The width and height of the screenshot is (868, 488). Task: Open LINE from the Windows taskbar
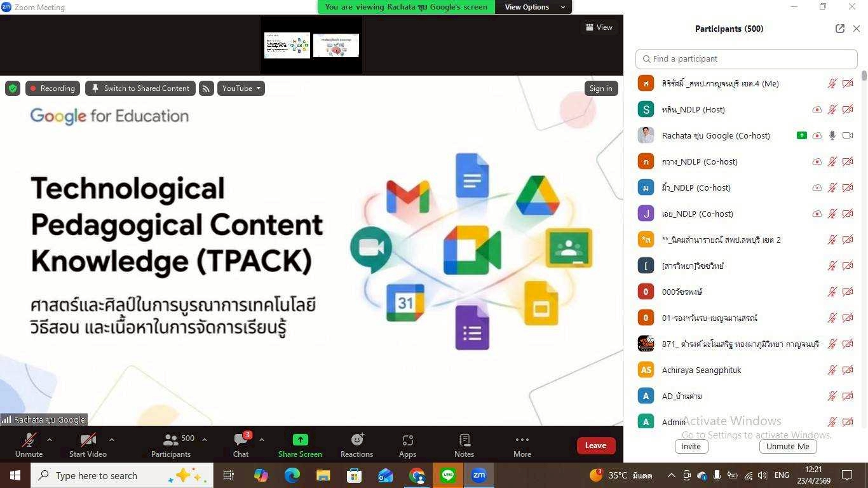[448, 475]
